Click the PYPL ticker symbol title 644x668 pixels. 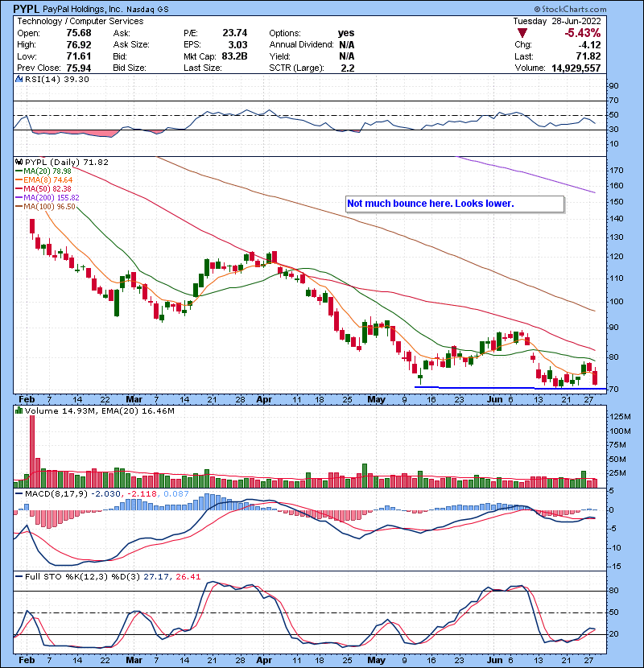point(26,9)
